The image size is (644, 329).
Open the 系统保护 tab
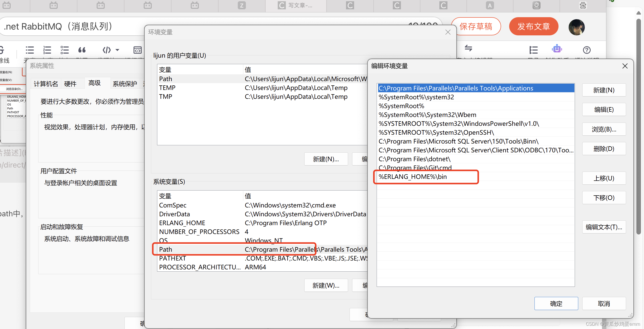point(125,84)
